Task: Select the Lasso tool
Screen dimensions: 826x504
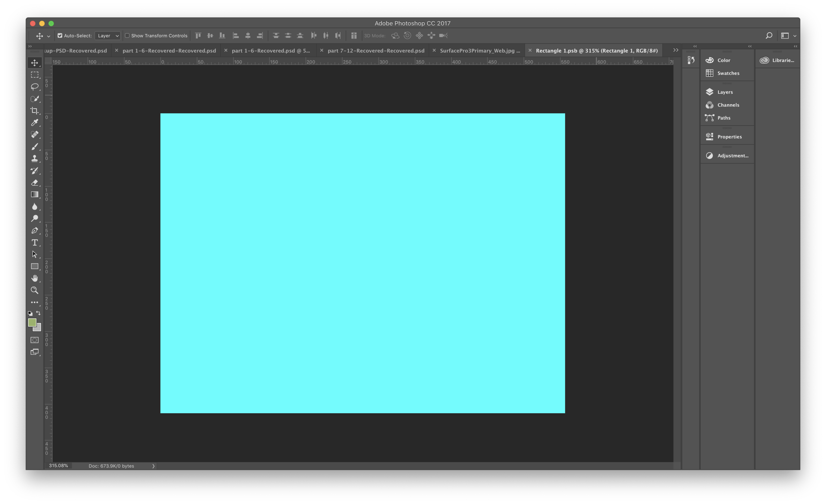Action: pyautogui.click(x=35, y=87)
